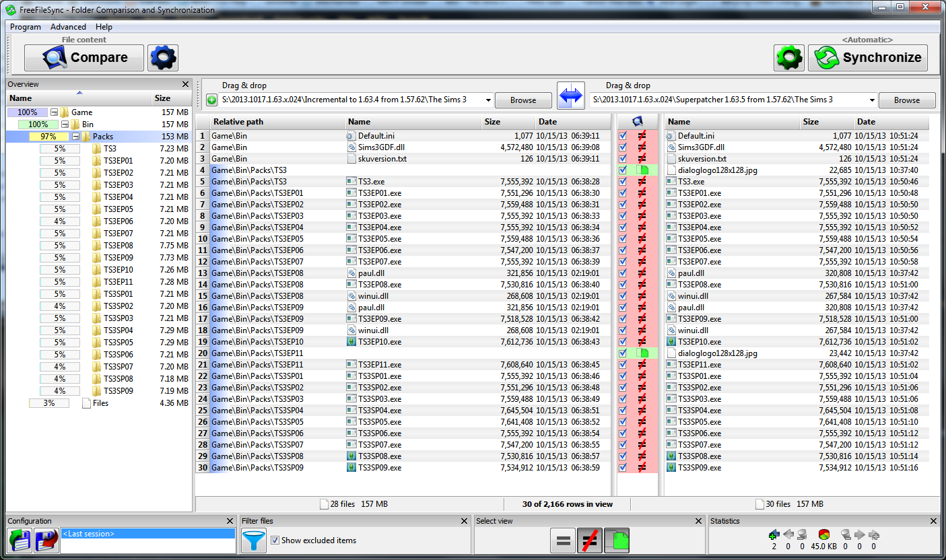The image size is (946, 560).
Task: Click the green add folder pair icon
Action: 212,100
